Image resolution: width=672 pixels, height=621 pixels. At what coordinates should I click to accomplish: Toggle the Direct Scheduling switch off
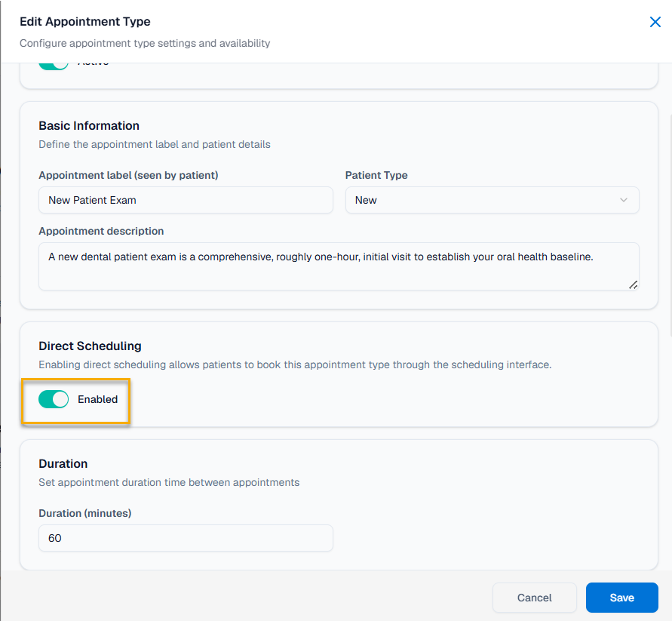click(54, 399)
